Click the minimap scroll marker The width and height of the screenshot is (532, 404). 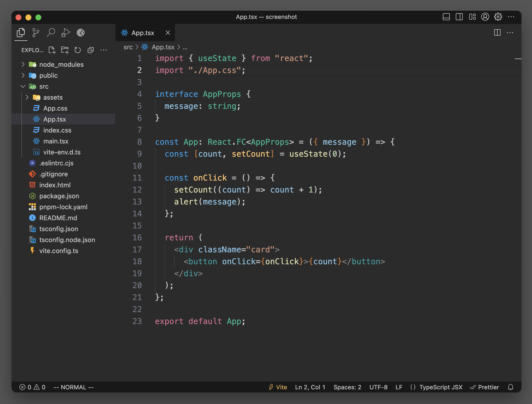[x=518, y=59]
